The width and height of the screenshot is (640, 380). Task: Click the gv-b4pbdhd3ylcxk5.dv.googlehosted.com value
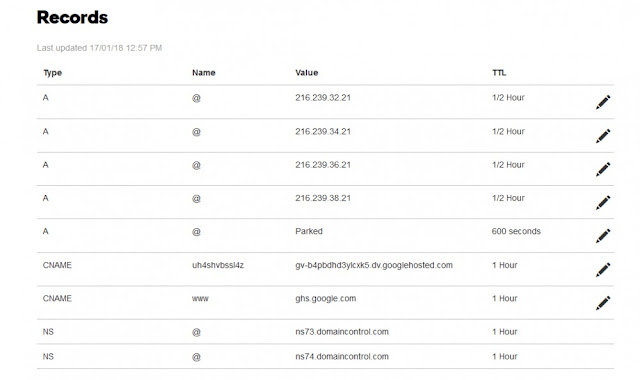click(374, 265)
